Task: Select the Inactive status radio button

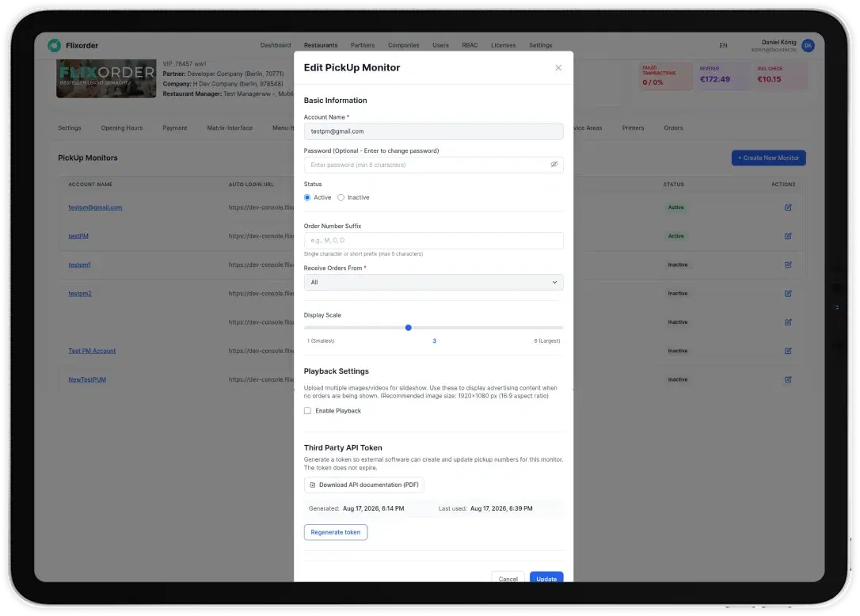Action: (341, 197)
